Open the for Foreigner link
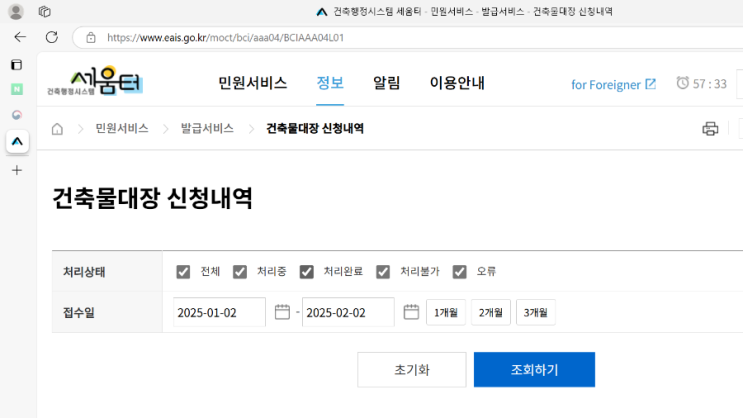Screen dimensions: 743x418 pos(613,84)
